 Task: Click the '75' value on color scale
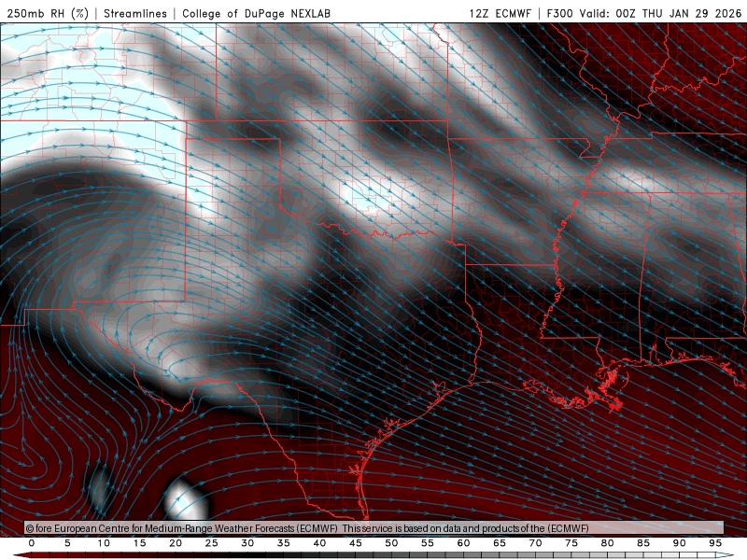(571, 543)
